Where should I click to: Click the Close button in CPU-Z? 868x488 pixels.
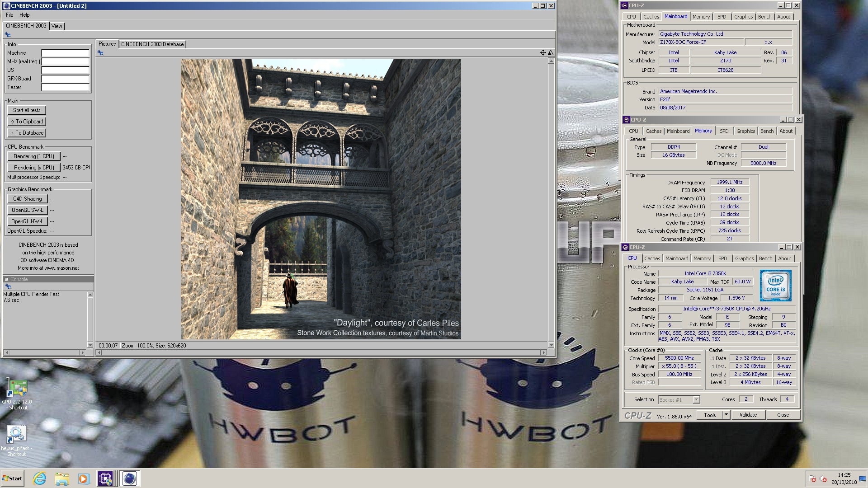pos(783,415)
